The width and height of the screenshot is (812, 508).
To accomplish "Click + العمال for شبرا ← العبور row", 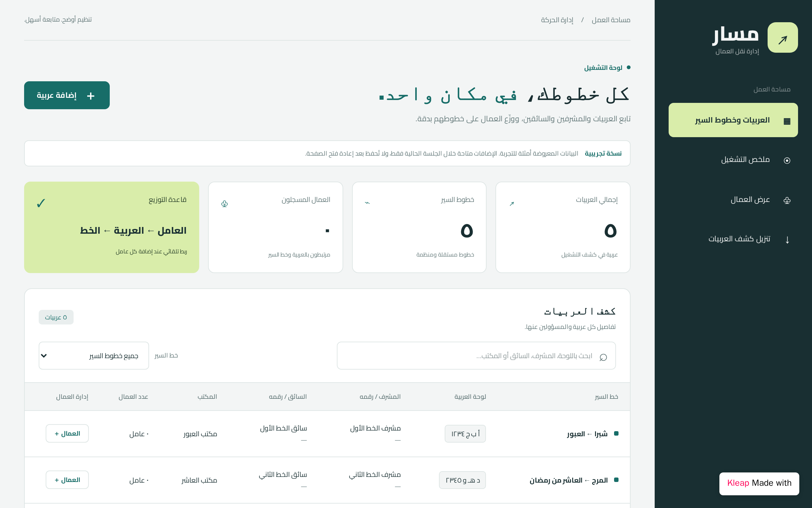I will [67, 433].
